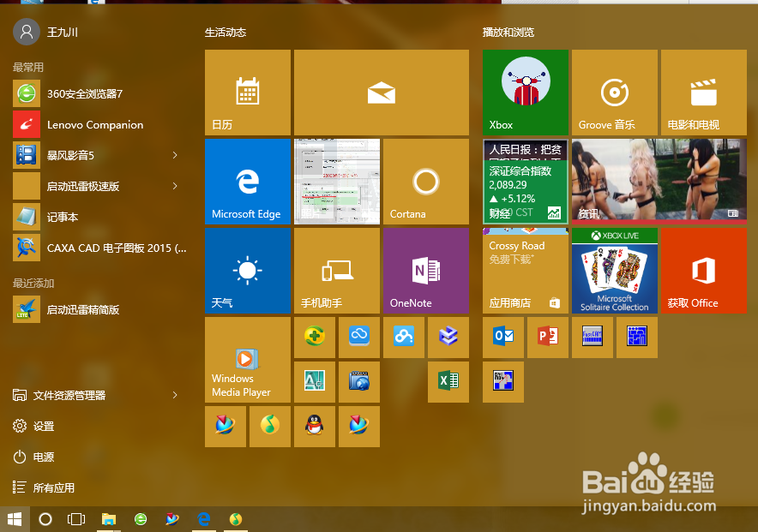Open the 获取 Office tile
758x532 pixels.
click(x=703, y=270)
